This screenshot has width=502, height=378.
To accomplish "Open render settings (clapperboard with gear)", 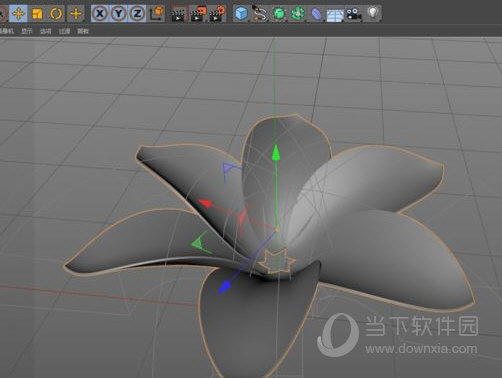I will [x=217, y=14].
